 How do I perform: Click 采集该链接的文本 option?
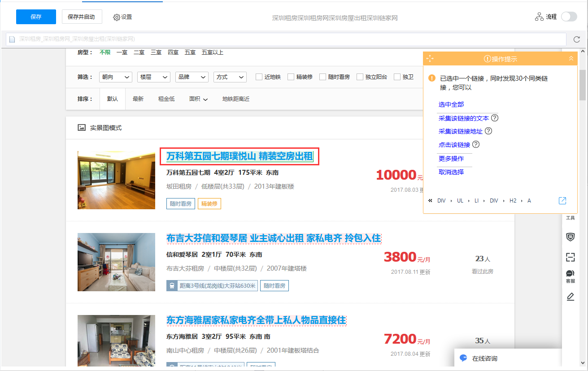coord(464,118)
